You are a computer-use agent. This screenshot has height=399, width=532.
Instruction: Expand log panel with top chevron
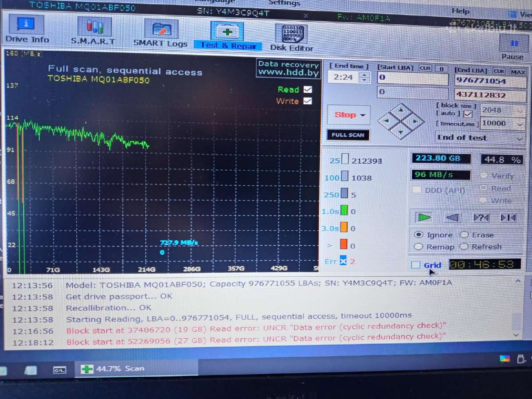(517, 281)
